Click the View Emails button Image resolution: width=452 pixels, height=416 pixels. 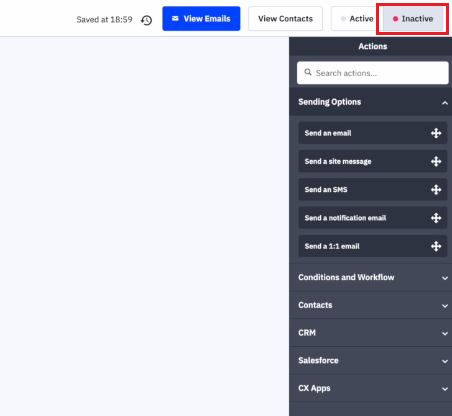(x=201, y=19)
